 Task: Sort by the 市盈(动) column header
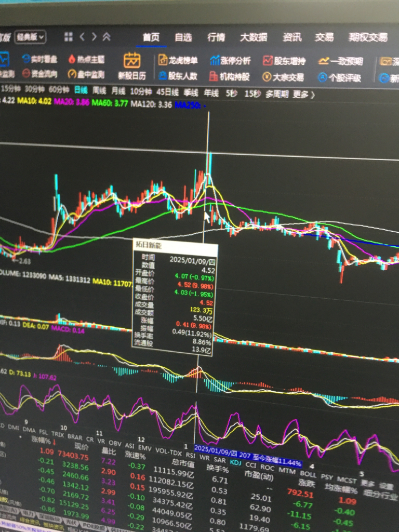point(259,475)
